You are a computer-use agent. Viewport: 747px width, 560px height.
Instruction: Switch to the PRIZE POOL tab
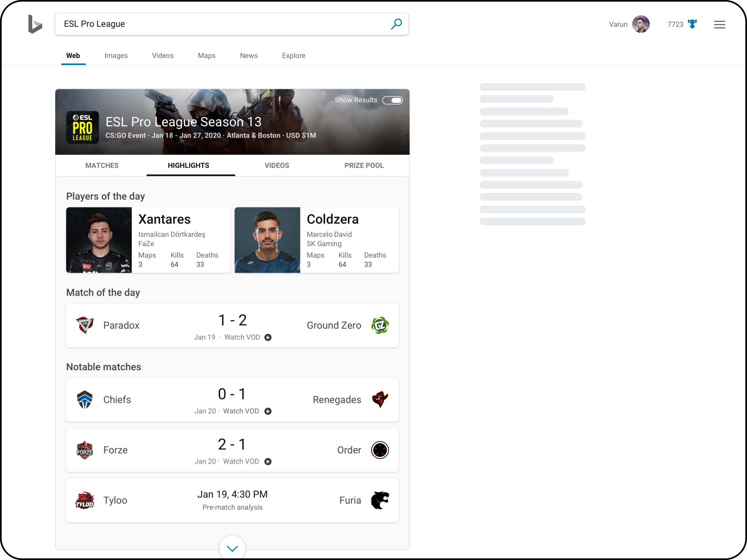pos(364,165)
